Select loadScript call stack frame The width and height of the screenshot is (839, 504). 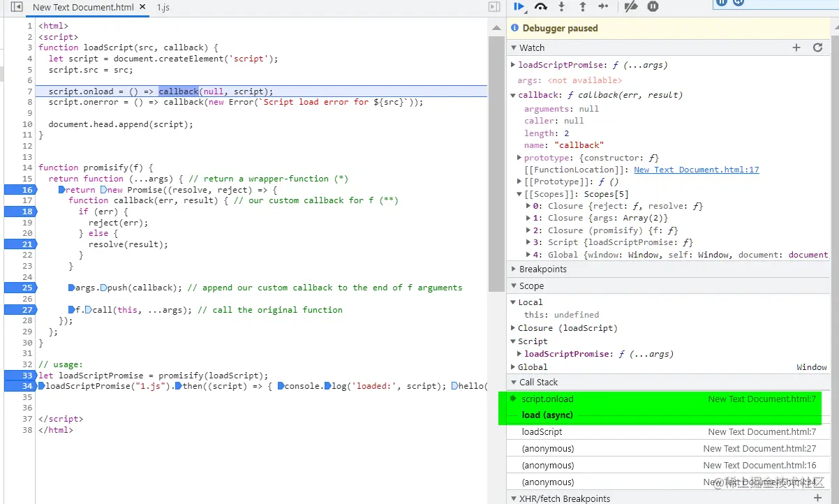point(668,432)
